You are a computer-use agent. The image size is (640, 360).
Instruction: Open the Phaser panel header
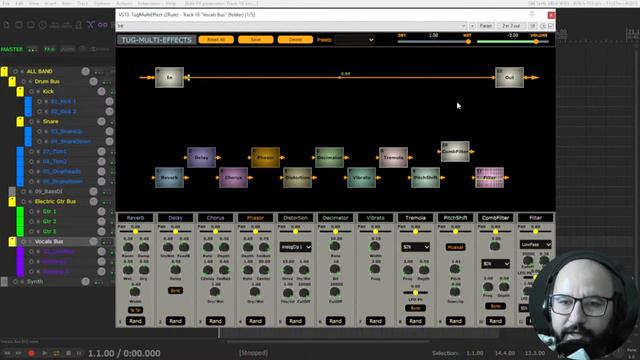tap(256, 218)
